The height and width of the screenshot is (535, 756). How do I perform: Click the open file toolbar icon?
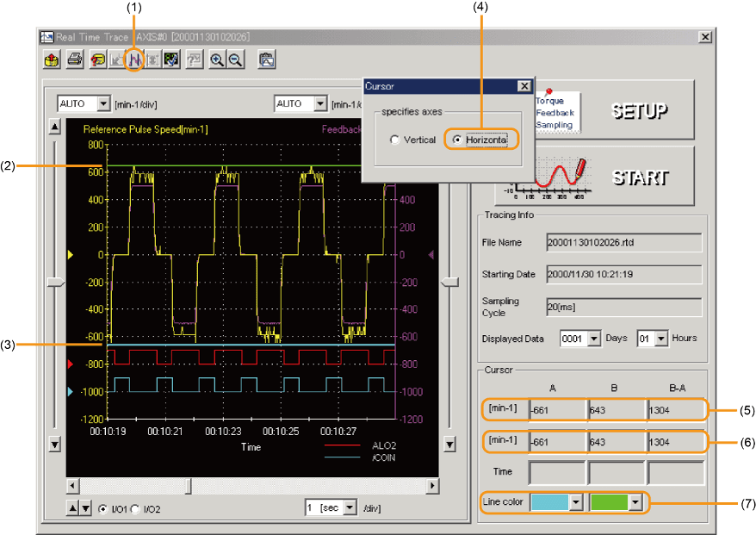coord(53,60)
